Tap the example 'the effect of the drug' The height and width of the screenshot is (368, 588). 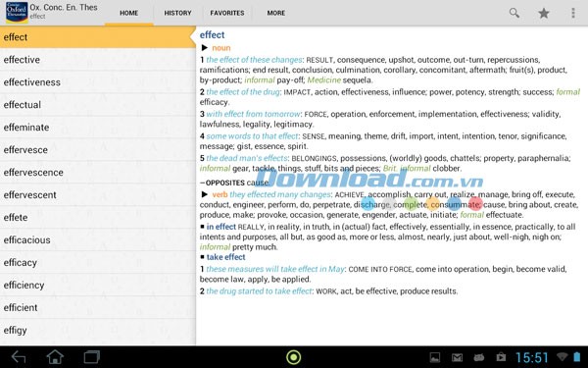point(243,91)
